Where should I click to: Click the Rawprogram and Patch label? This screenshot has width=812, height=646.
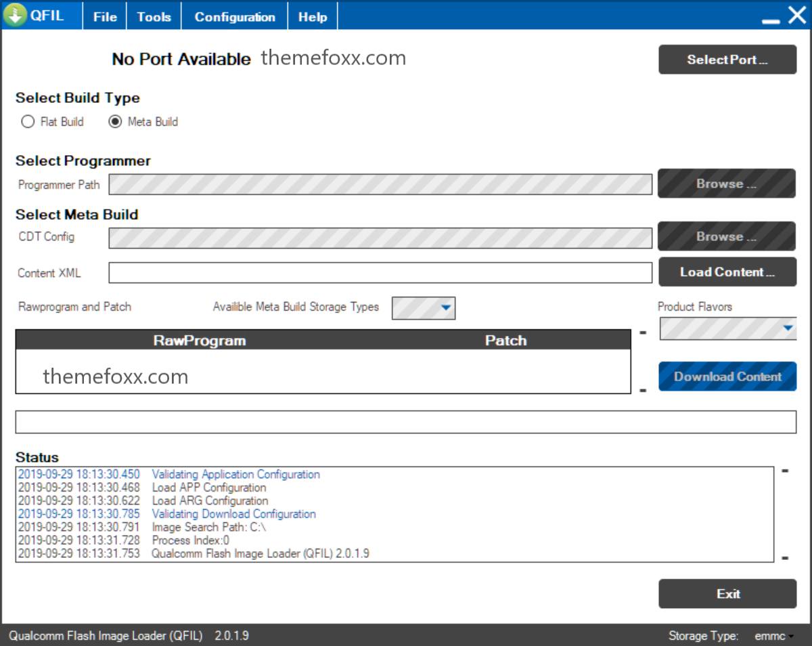click(75, 307)
